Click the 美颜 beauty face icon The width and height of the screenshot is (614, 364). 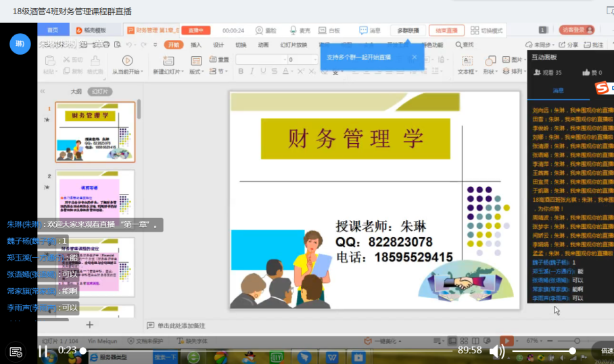[x=260, y=30]
